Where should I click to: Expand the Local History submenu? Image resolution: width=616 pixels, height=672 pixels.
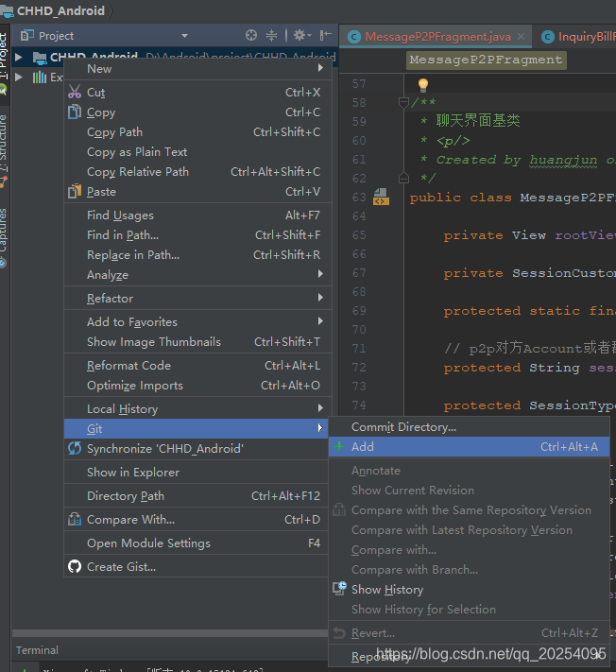197,408
